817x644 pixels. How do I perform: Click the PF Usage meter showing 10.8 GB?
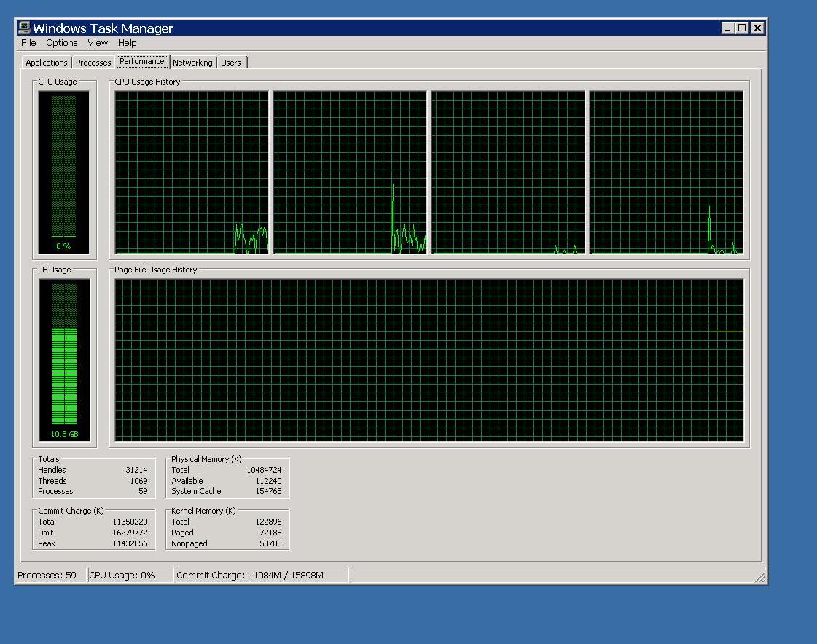point(64,360)
